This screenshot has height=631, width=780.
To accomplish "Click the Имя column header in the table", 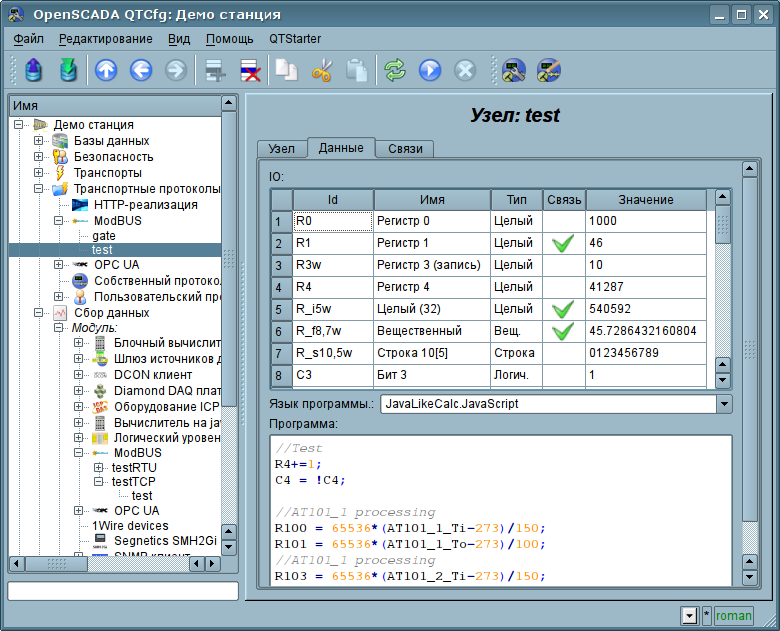I will [x=432, y=200].
